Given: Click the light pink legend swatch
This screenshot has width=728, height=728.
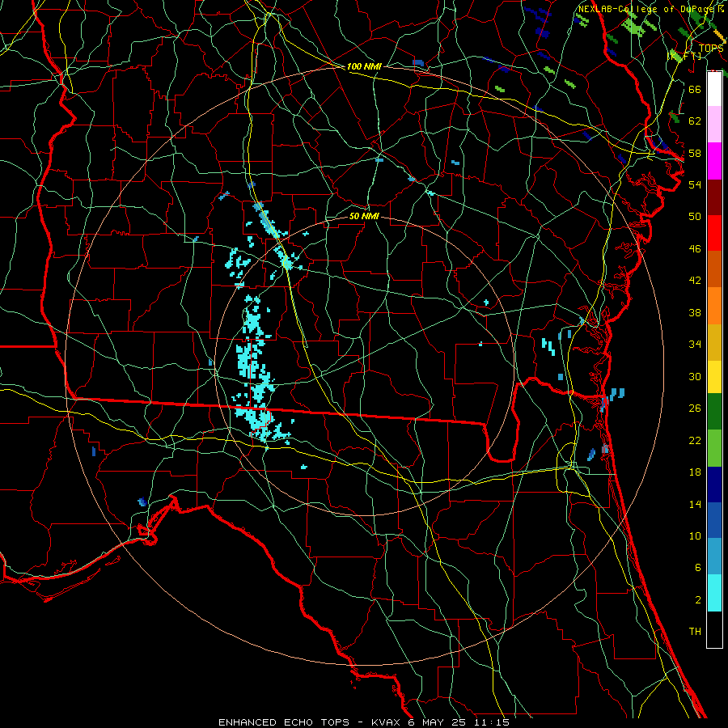Looking at the screenshot, I should point(714,125).
